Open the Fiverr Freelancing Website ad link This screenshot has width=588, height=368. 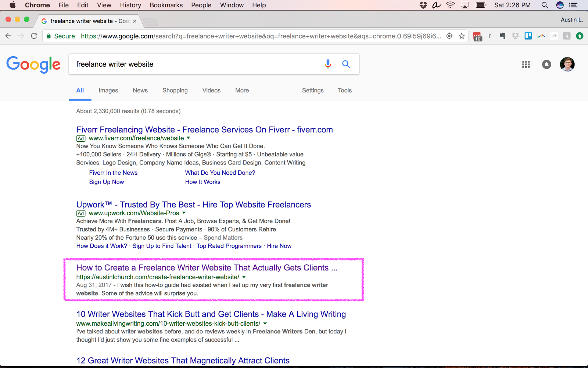(x=205, y=130)
